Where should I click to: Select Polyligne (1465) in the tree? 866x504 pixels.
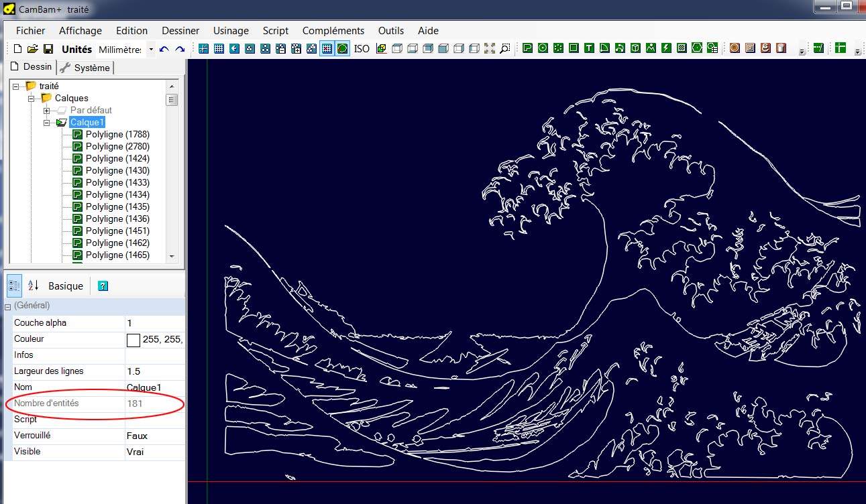(x=117, y=255)
